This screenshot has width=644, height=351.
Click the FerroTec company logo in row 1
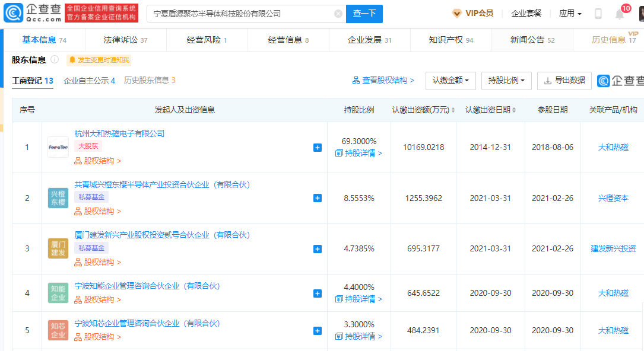tap(58, 147)
